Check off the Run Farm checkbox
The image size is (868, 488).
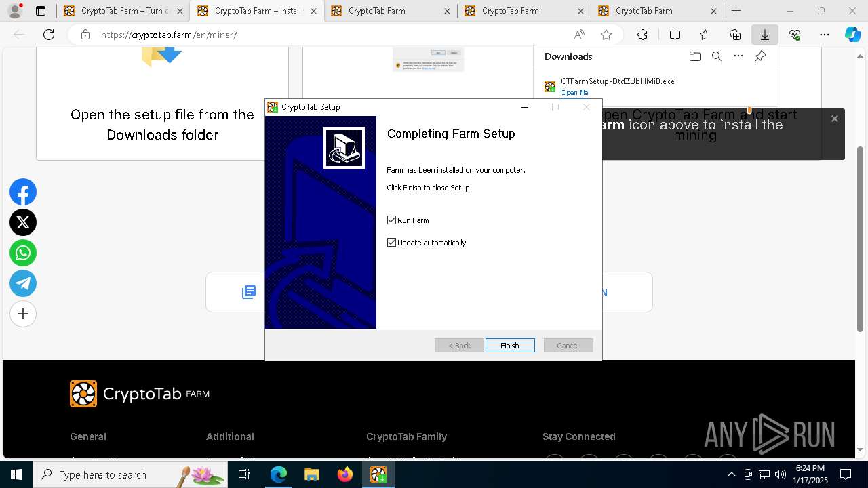391,220
